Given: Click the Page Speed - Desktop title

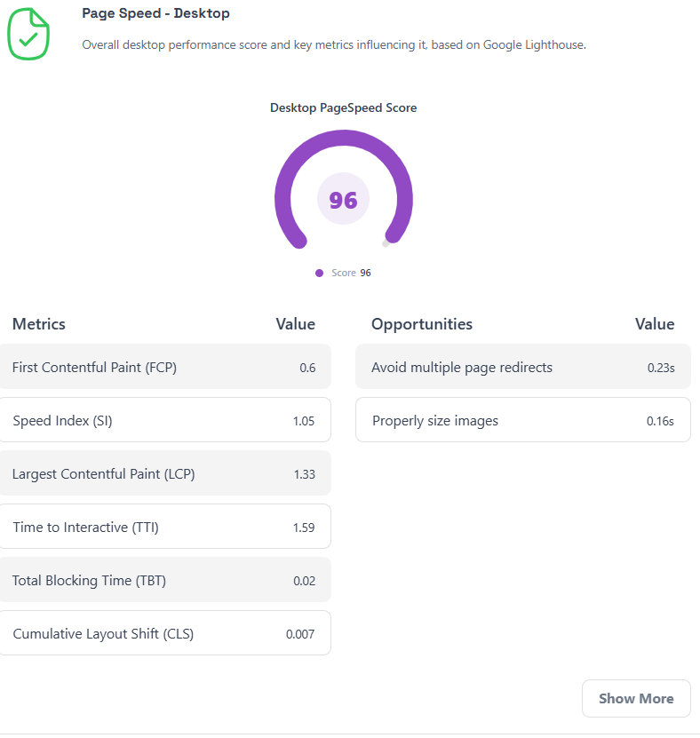Looking at the screenshot, I should click(155, 13).
